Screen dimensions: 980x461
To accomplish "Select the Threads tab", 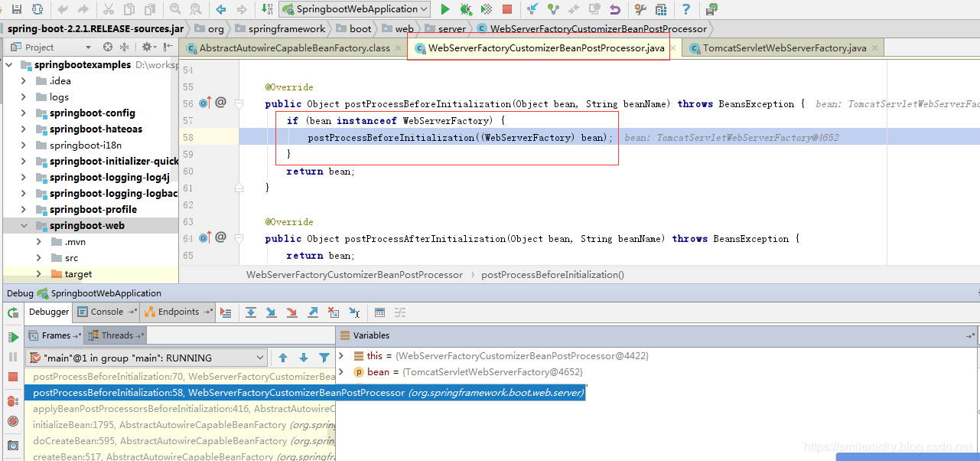I will tap(115, 335).
